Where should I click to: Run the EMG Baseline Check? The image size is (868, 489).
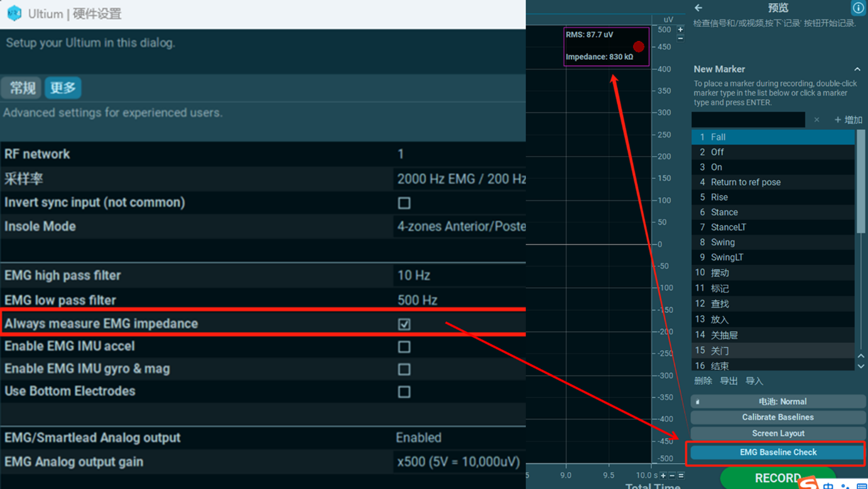pos(777,452)
